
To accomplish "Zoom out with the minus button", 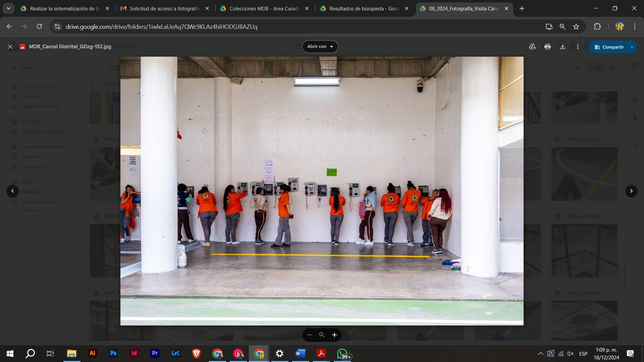I will 309,335.
